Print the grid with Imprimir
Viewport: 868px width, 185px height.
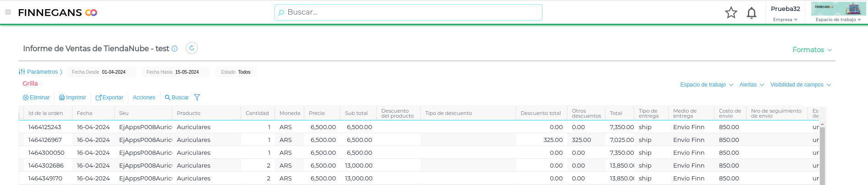tap(72, 98)
